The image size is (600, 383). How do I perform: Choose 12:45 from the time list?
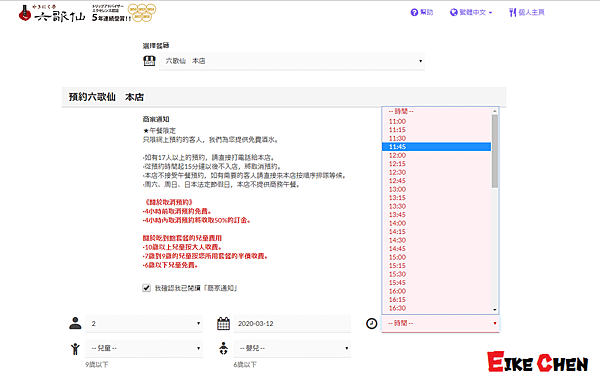(436, 181)
